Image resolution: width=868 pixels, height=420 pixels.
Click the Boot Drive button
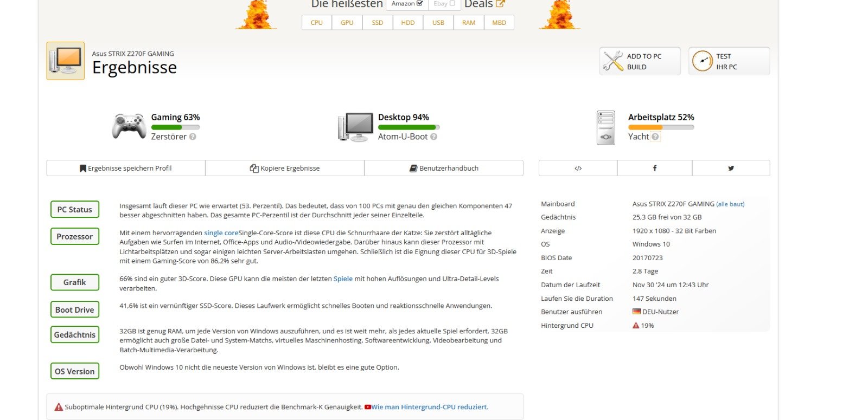click(75, 309)
